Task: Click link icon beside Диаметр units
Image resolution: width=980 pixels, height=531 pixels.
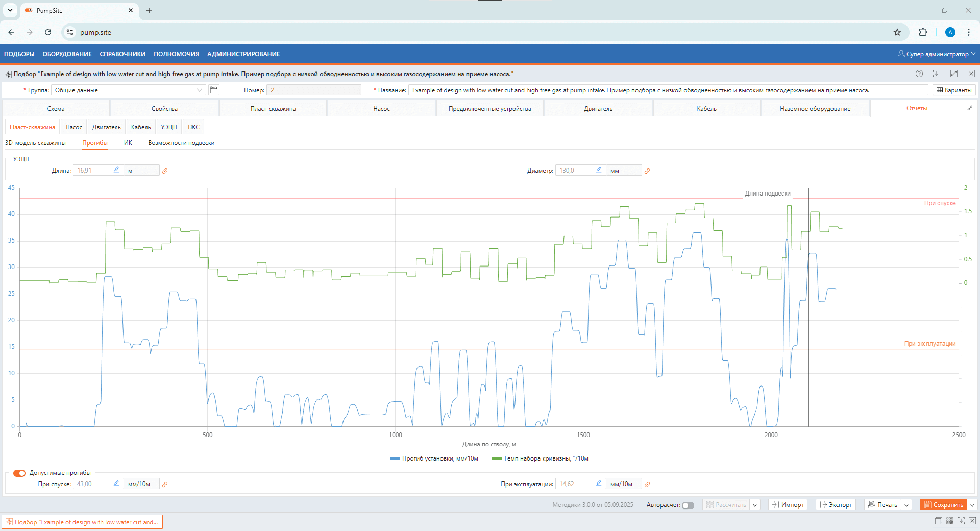Action: click(x=647, y=171)
